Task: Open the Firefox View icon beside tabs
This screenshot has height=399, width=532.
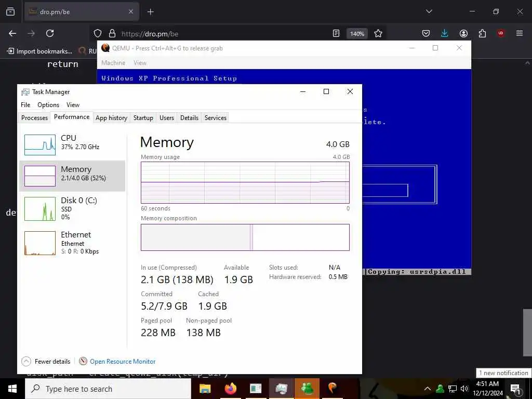Action: pyautogui.click(x=10, y=11)
